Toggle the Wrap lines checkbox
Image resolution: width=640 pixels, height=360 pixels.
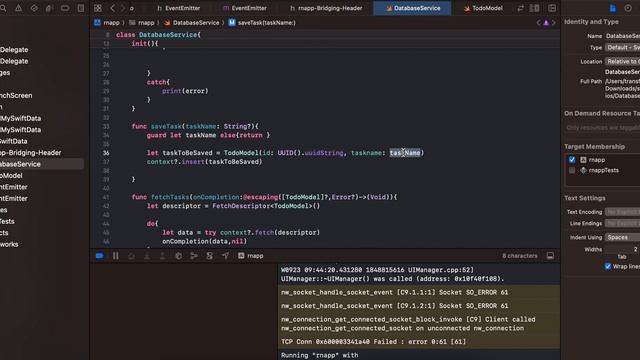[x=608, y=267]
